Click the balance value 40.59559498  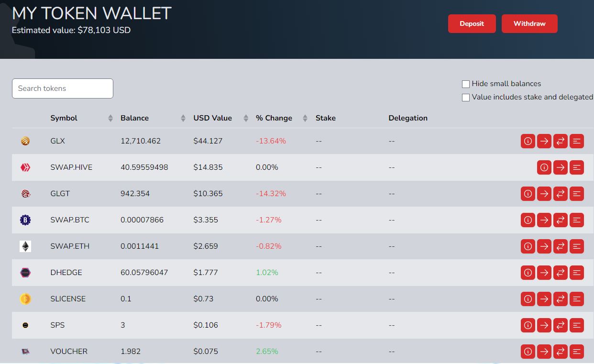click(144, 167)
